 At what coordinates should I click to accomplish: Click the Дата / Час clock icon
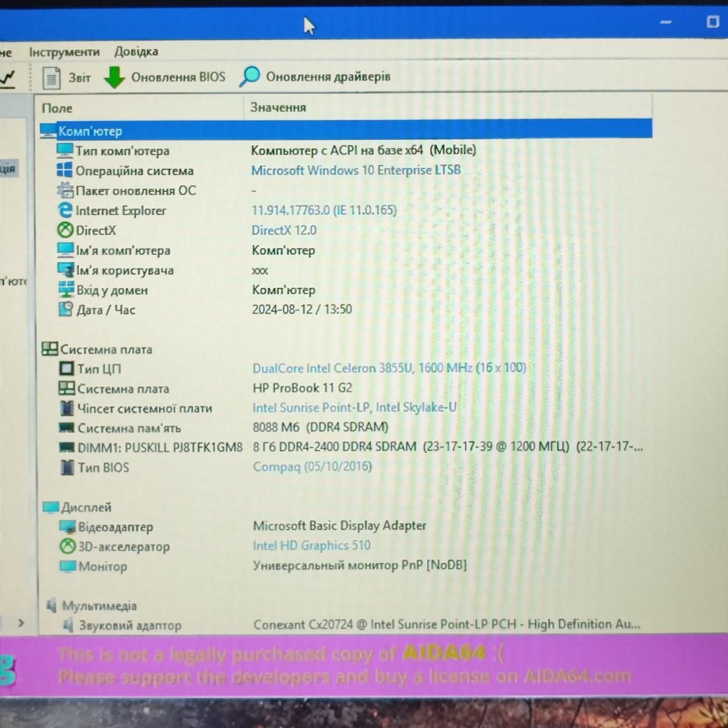pyautogui.click(x=67, y=309)
